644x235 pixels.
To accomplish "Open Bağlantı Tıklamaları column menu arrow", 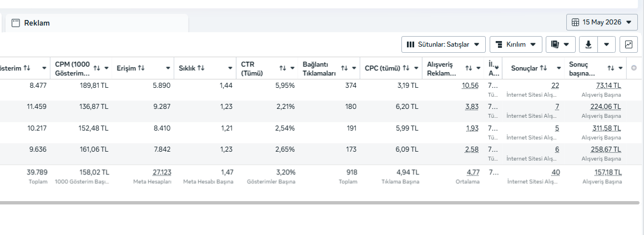I will click(354, 68).
